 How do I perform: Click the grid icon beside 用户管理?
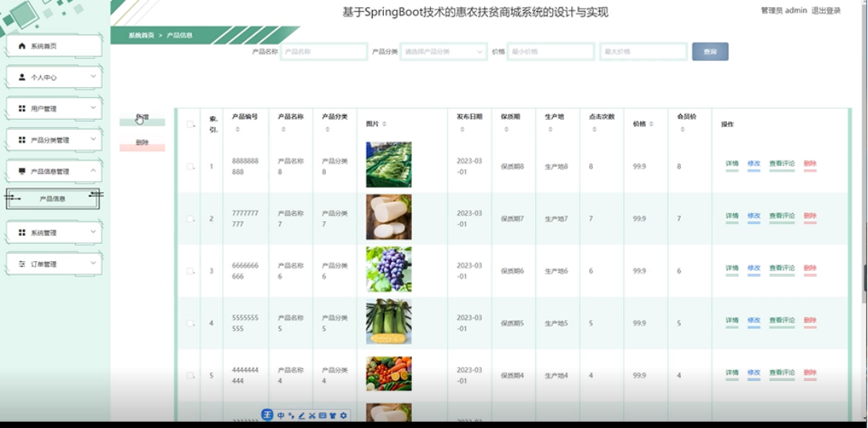coord(22,108)
